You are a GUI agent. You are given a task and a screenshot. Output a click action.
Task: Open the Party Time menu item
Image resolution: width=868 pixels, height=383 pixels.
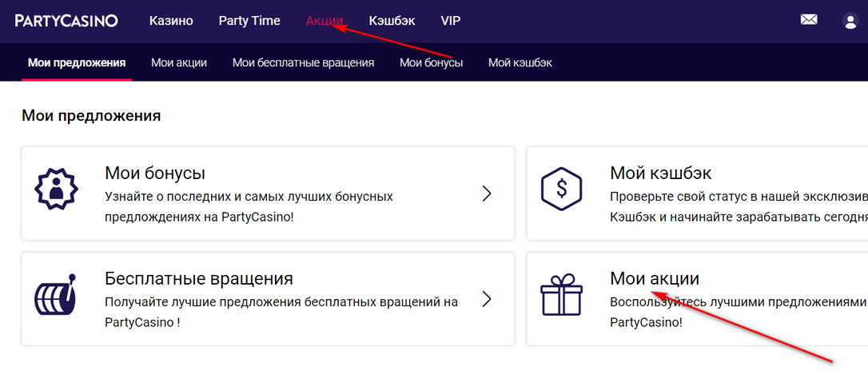coord(249,21)
